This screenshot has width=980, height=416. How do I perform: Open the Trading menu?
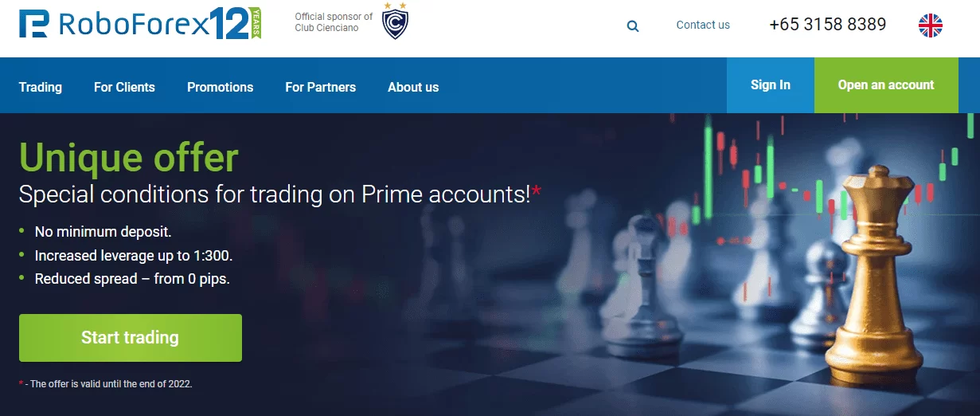pyautogui.click(x=41, y=87)
